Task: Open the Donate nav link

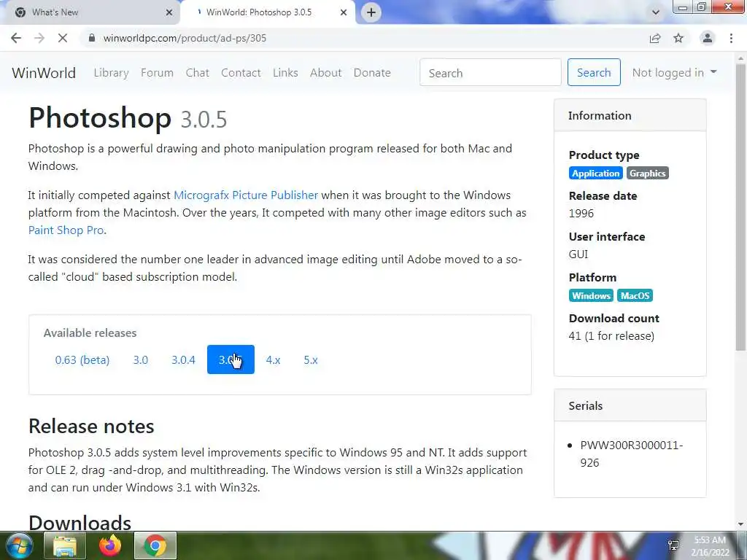Action: coord(372,73)
